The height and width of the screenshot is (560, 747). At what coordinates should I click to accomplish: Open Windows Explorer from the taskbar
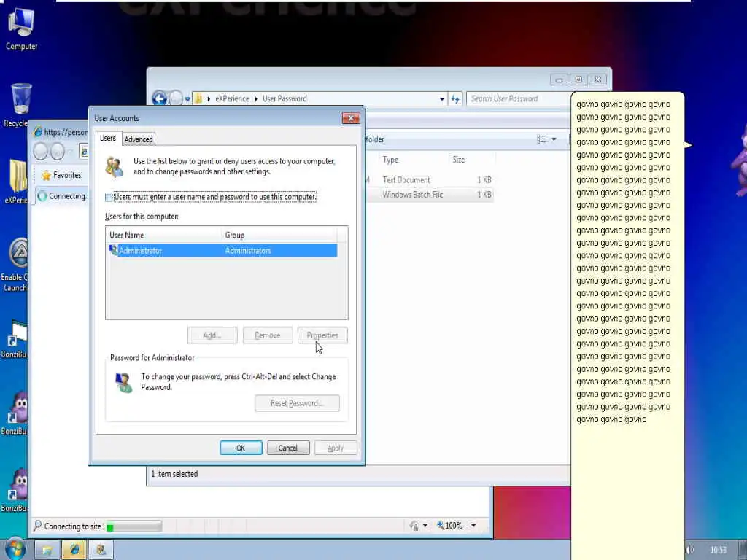click(47, 550)
